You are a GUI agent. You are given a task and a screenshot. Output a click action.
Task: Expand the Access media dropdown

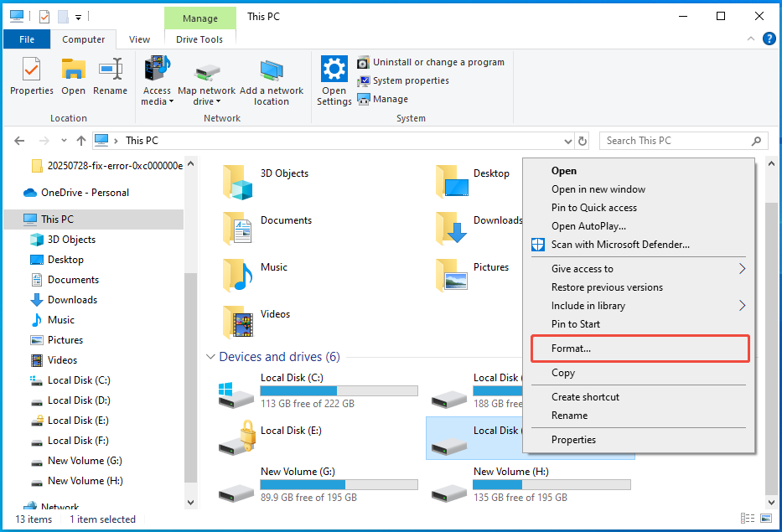tap(157, 101)
